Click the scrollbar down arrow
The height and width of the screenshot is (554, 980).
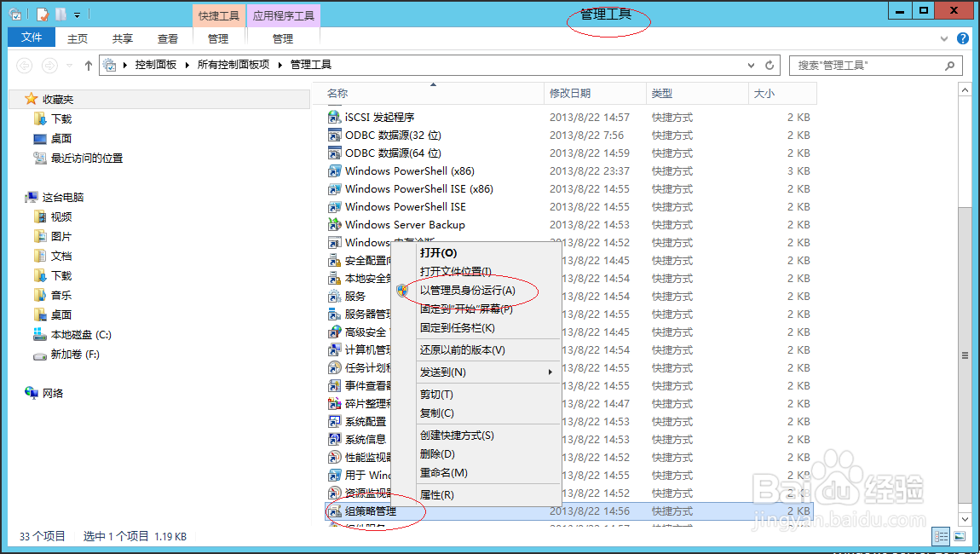click(964, 518)
